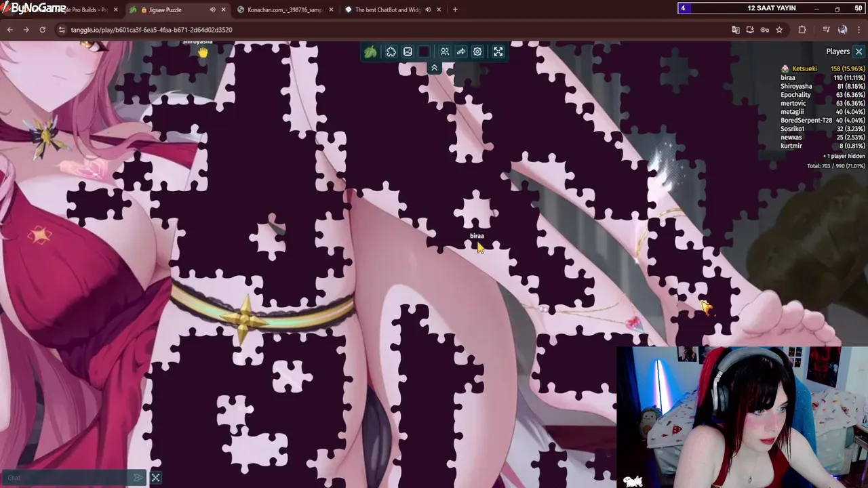Enter fullscreen with the expand icon

(498, 52)
